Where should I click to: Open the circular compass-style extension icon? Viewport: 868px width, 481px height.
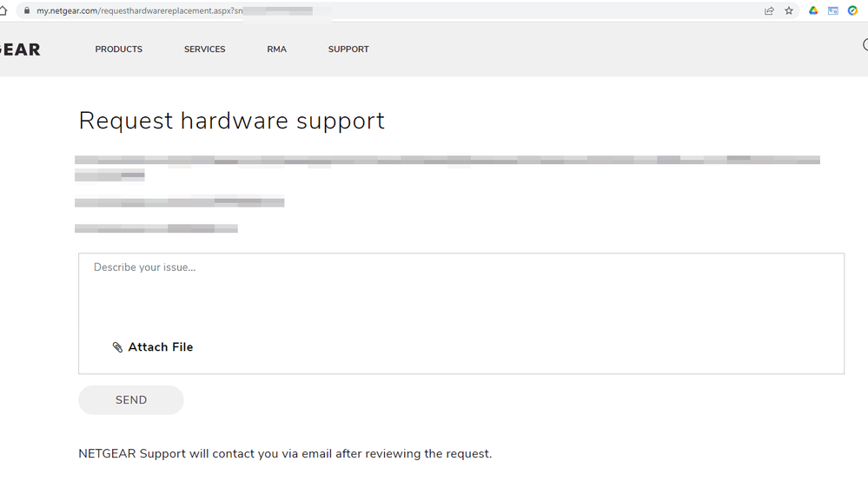(852, 11)
